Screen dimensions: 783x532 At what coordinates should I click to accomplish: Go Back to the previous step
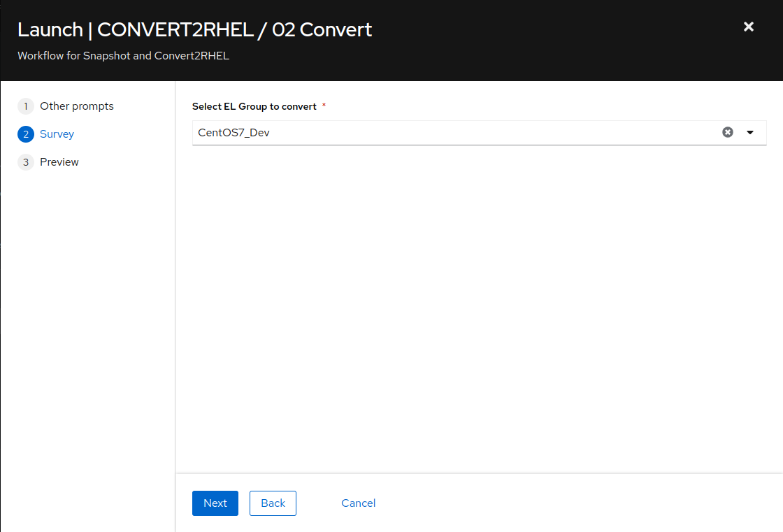[273, 503]
